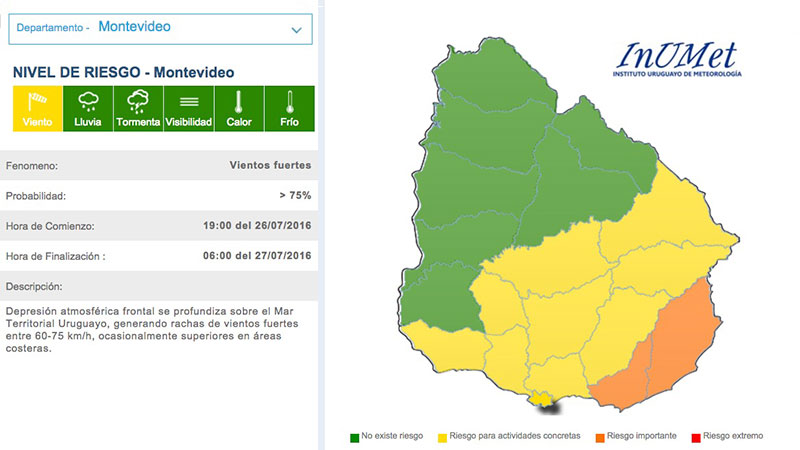Image resolution: width=800 pixels, height=450 pixels.
Task: Choose the Calor heat thermometer icon
Action: pyautogui.click(x=239, y=108)
